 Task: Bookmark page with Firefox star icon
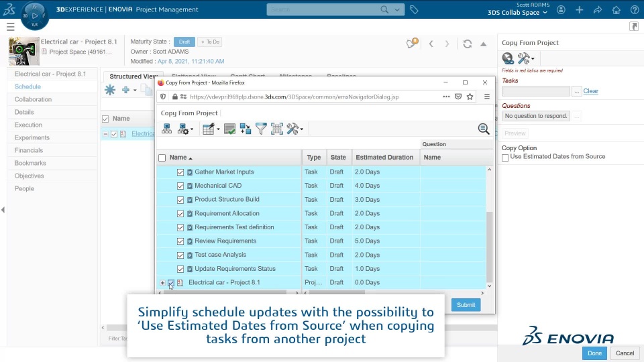(x=470, y=97)
